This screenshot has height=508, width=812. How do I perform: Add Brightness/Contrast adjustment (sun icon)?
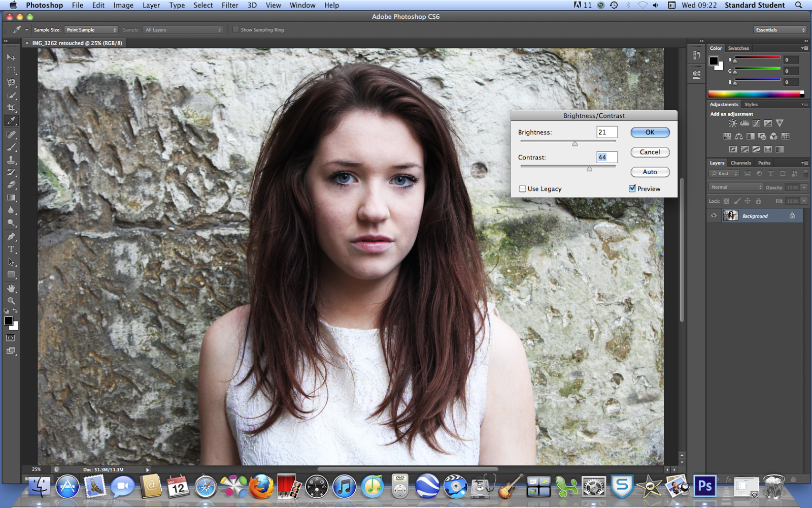732,123
